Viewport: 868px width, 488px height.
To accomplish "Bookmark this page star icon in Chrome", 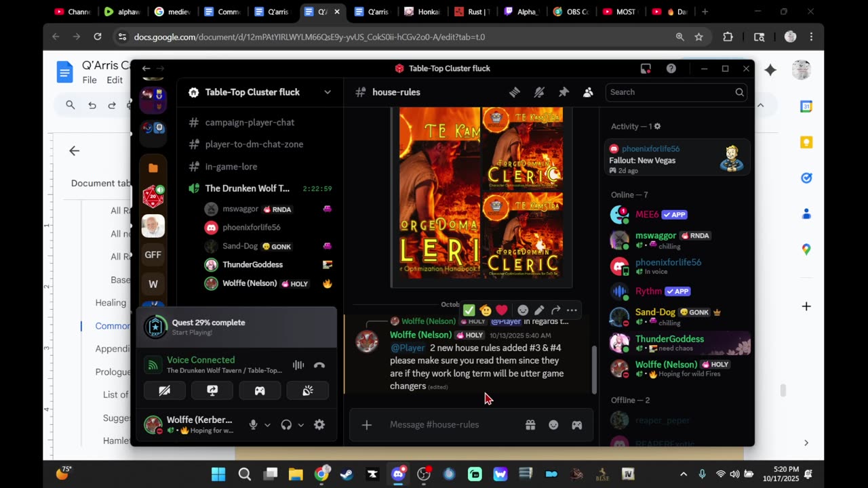I will click(698, 37).
